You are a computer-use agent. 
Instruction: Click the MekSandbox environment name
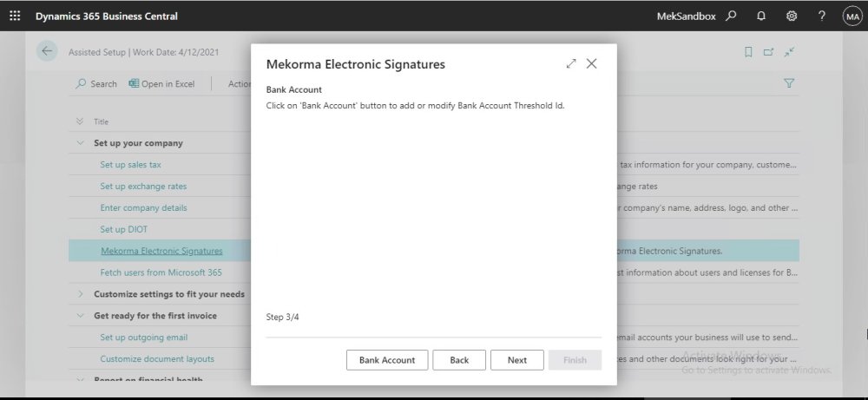click(687, 16)
